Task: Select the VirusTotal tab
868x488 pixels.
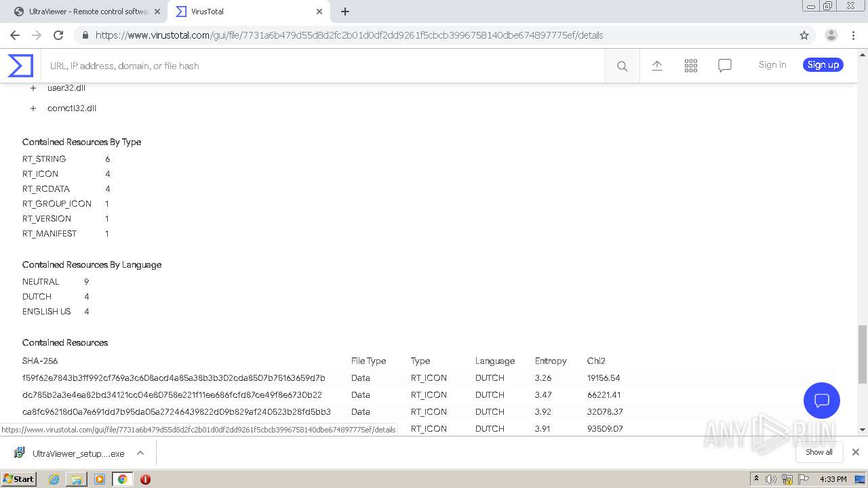Action: [x=248, y=12]
